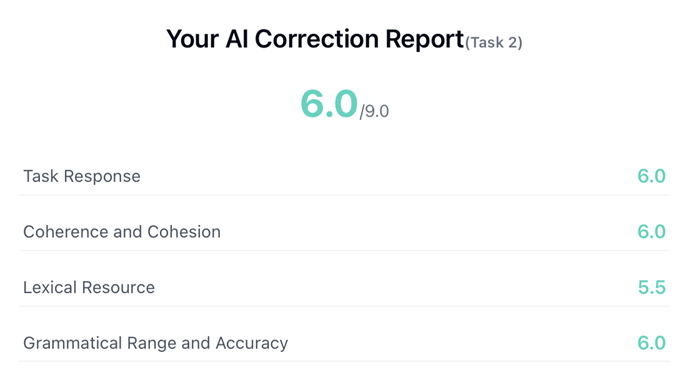The width and height of the screenshot is (691, 375).
Task: Expand the Coherence and Cohesion row
Action: 345,232
